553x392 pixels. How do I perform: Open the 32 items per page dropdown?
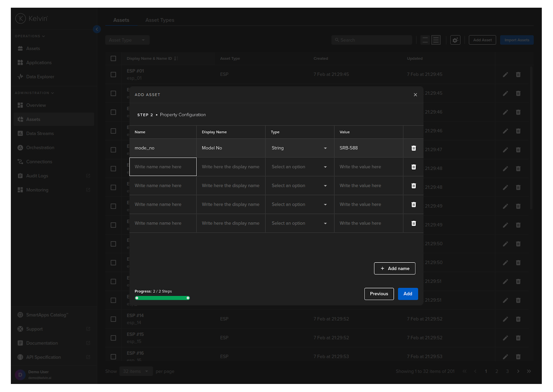point(136,371)
